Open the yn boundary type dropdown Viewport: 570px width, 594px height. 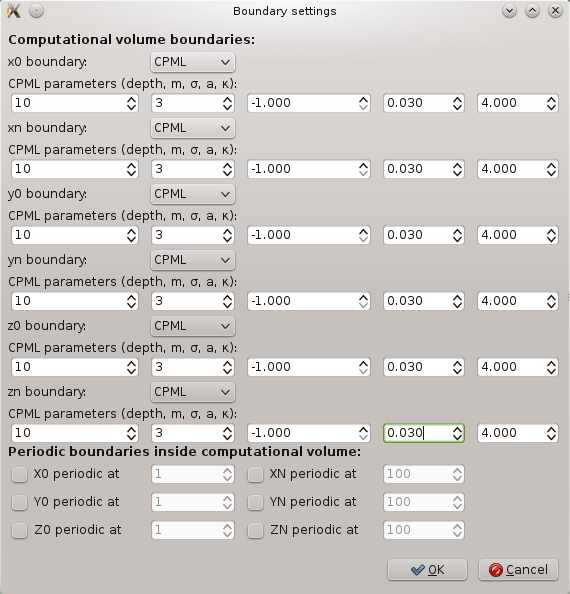click(193, 260)
